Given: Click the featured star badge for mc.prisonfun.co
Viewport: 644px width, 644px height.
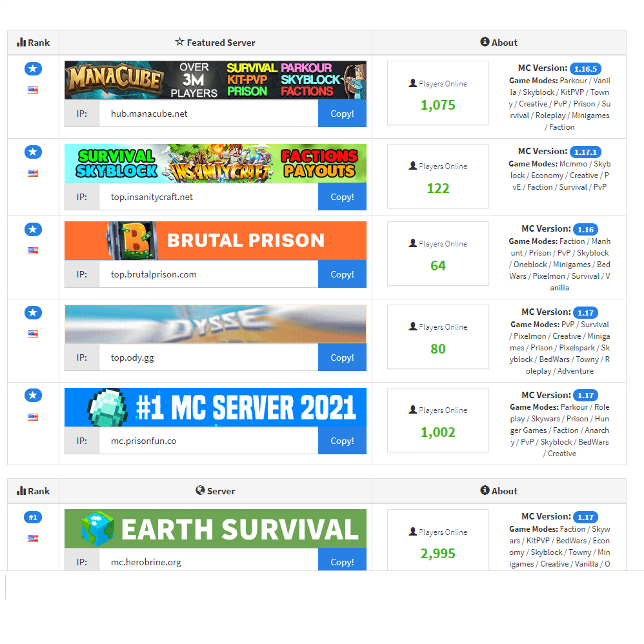Looking at the screenshot, I should pyautogui.click(x=34, y=395).
